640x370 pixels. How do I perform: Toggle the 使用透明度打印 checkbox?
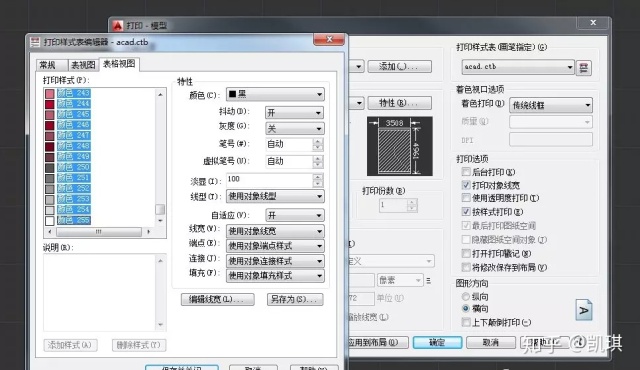click(x=466, y=198)
